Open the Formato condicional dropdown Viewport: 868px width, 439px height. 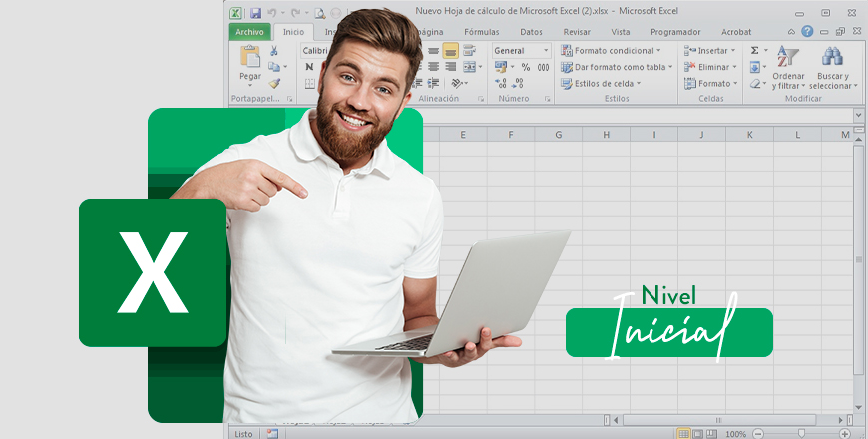611,50
